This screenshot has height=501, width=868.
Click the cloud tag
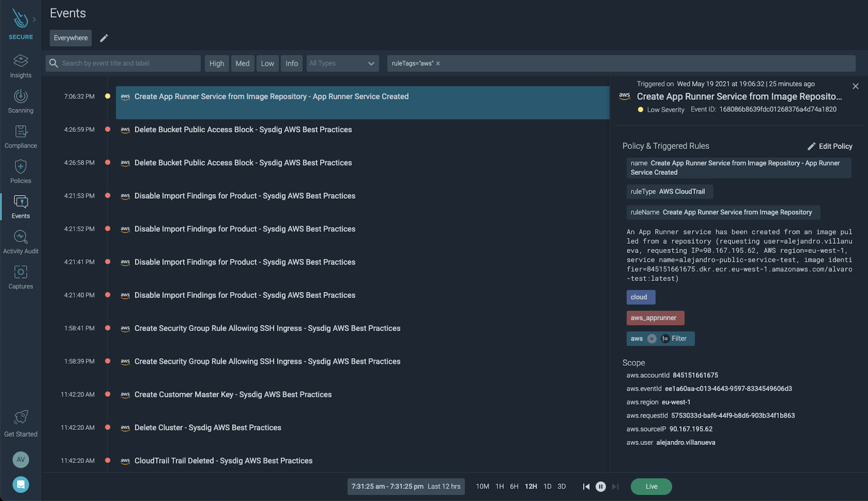(x=641, y=297)
